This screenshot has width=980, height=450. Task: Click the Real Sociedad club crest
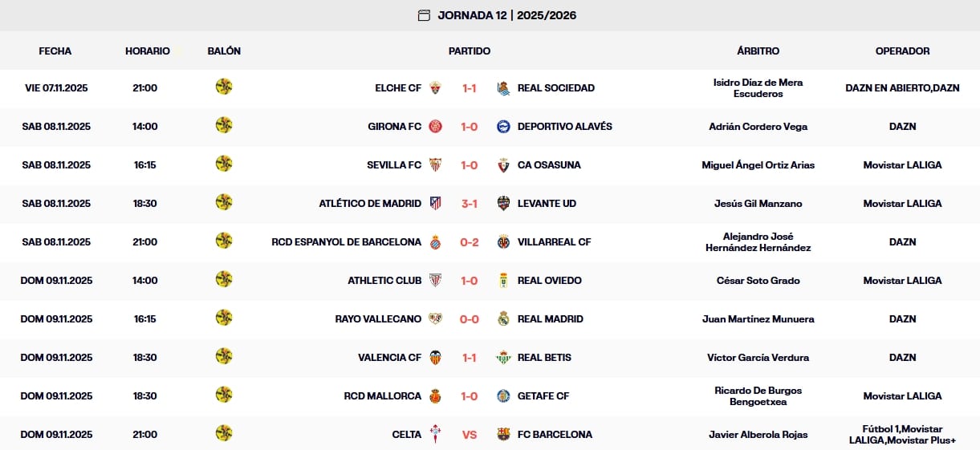503,88
